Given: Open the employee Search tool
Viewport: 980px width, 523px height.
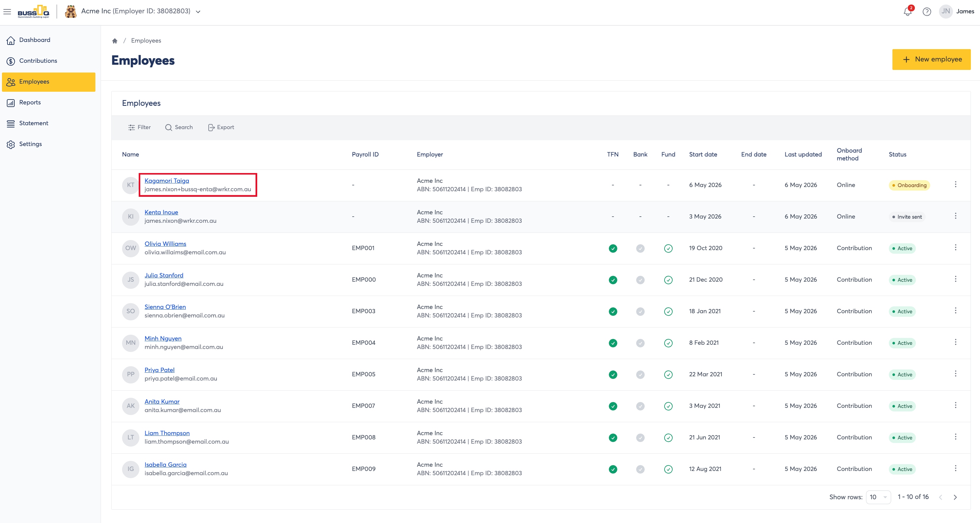Looking at the screenshot, I should pyautogui.click(x=179, y=127).
